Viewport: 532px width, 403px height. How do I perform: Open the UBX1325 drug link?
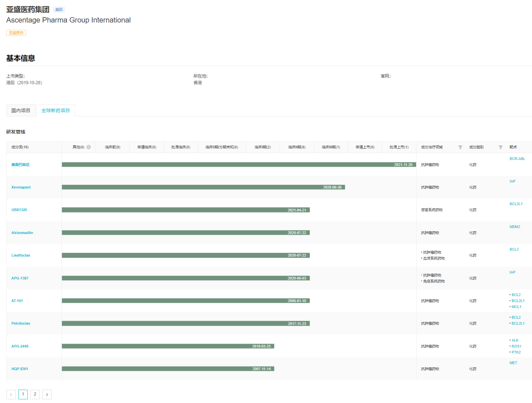coord(19,210)
